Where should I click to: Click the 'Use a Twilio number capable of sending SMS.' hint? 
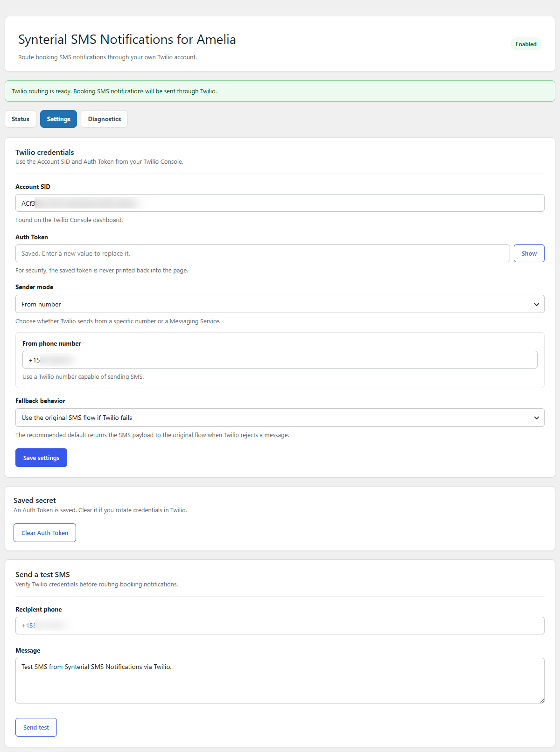[83, 376]
